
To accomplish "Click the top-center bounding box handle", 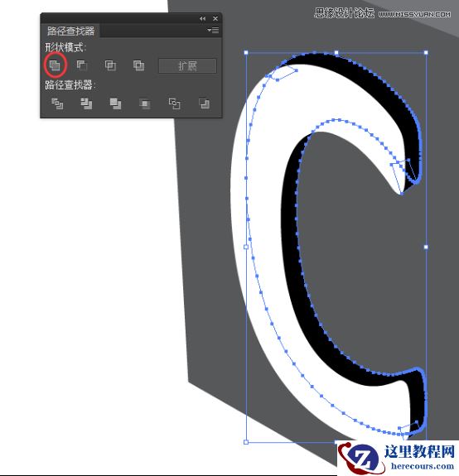I will click(x=336, y=52).
